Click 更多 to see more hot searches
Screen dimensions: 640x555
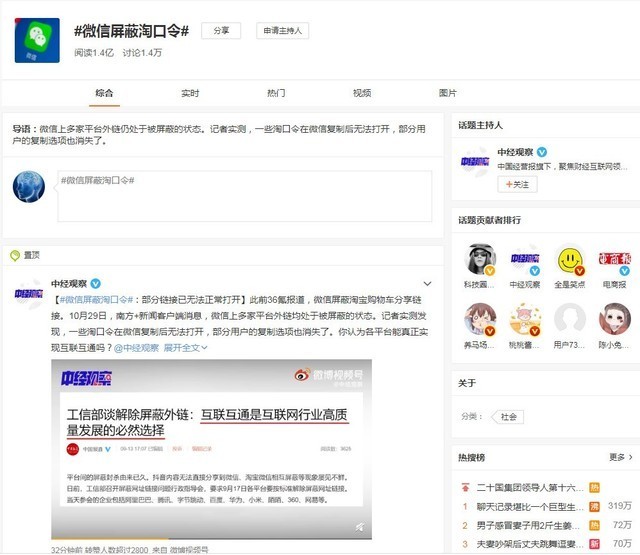(x=620, y=457)
